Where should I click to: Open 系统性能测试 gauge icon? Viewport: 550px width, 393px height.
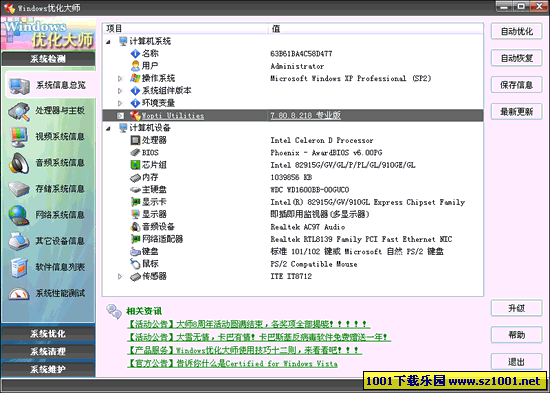pos(19,294)
